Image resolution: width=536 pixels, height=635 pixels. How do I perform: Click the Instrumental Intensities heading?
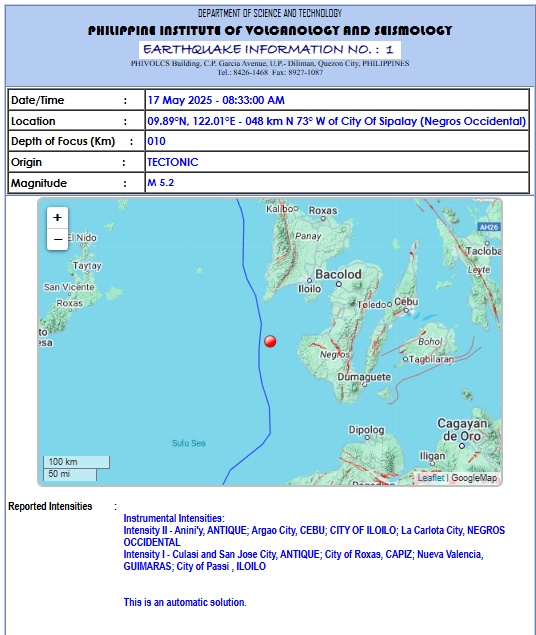point(174,518)
